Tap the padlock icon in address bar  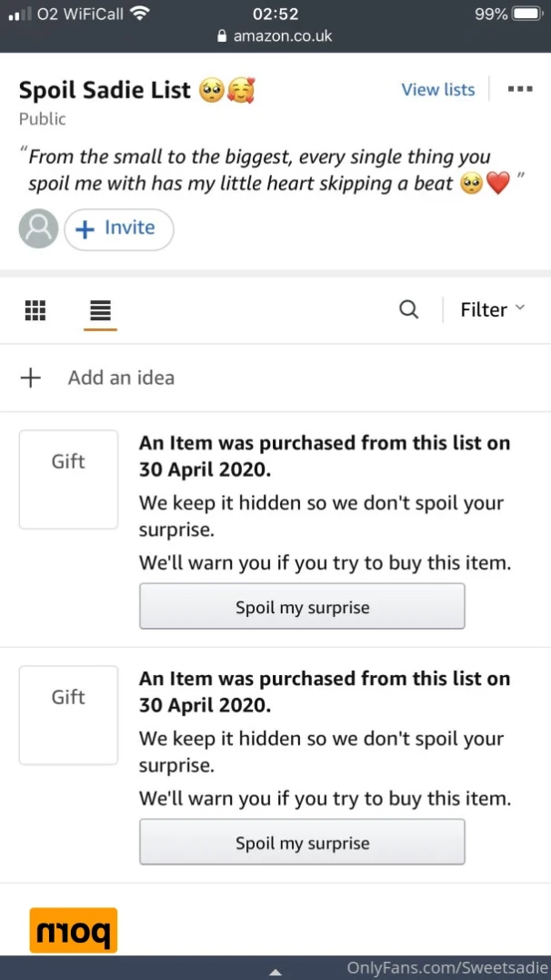221,36
